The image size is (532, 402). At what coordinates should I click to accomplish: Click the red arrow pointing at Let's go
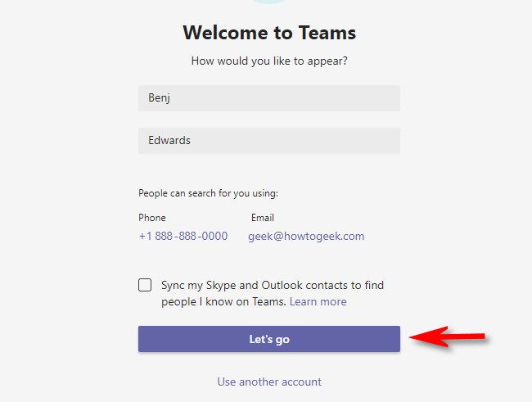pyautogui.click(x=447, y=337)
